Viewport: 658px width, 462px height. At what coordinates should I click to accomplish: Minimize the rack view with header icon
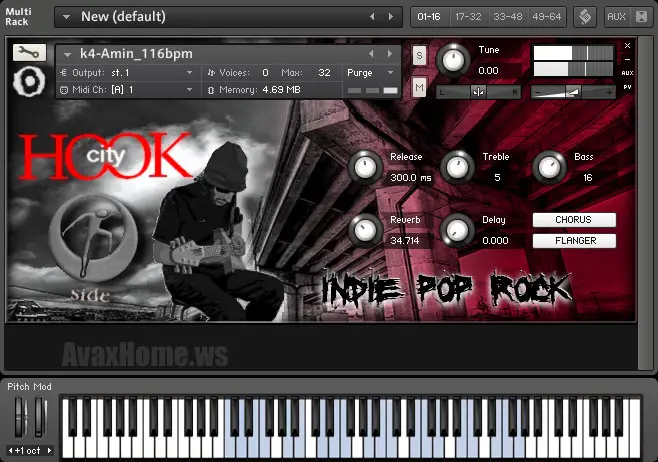(x=642, y=17)
